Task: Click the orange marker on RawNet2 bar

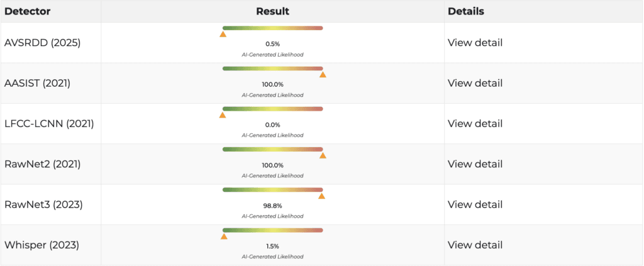Action: pos(323,155)
